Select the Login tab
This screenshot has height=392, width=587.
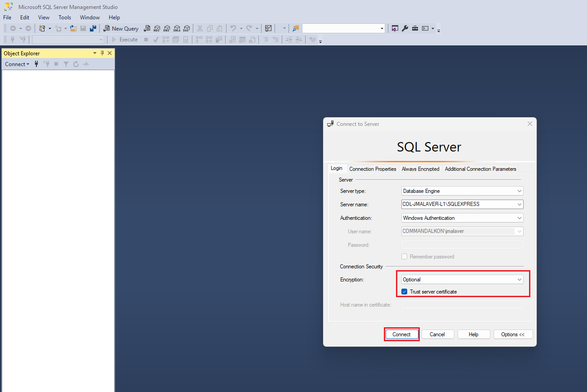click(x=337, y=168)
